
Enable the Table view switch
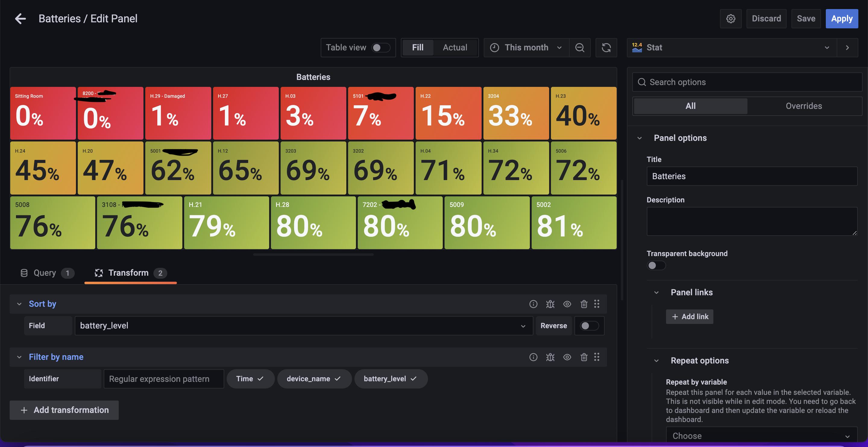click(380, 48)
